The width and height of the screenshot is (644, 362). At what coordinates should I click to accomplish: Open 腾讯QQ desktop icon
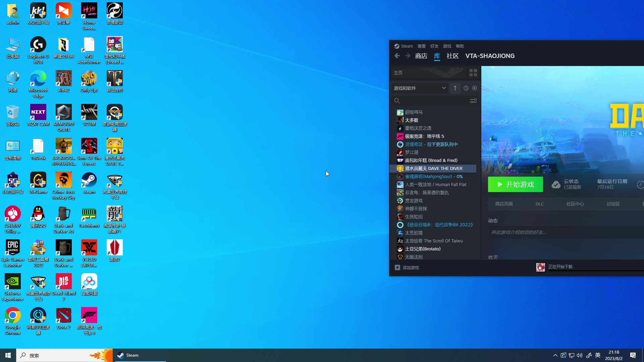(38, 217)
